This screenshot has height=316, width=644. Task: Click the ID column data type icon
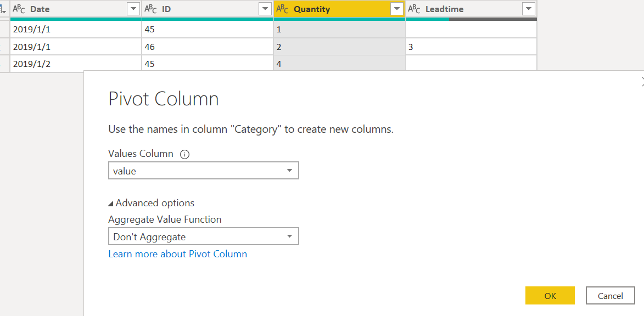coord(151,9)
